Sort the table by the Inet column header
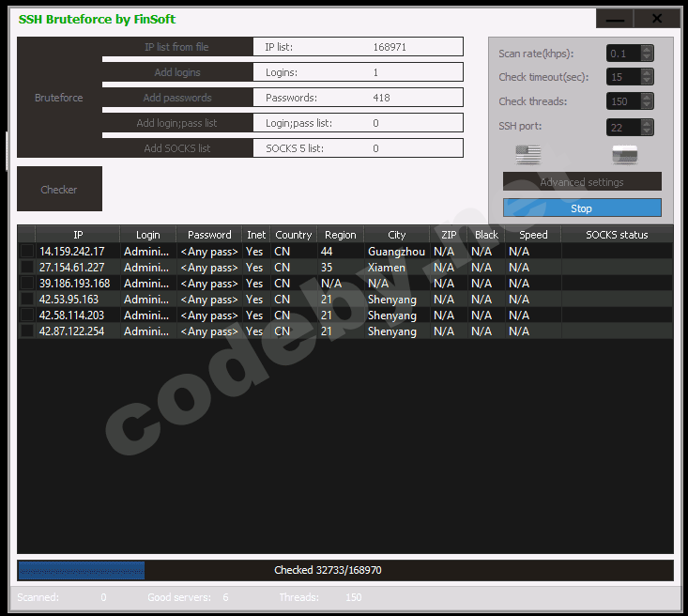688x616 pixels. click(256, 235)
